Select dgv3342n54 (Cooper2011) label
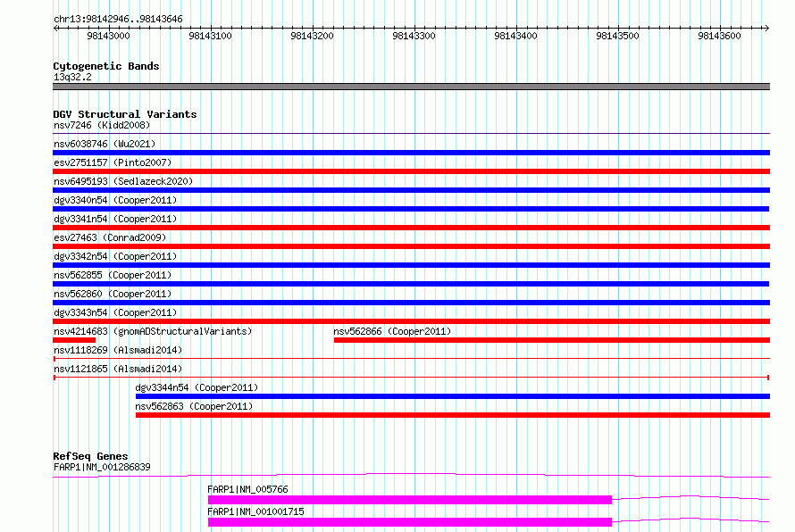Screen dimensions: 795x532 point(115,256)
